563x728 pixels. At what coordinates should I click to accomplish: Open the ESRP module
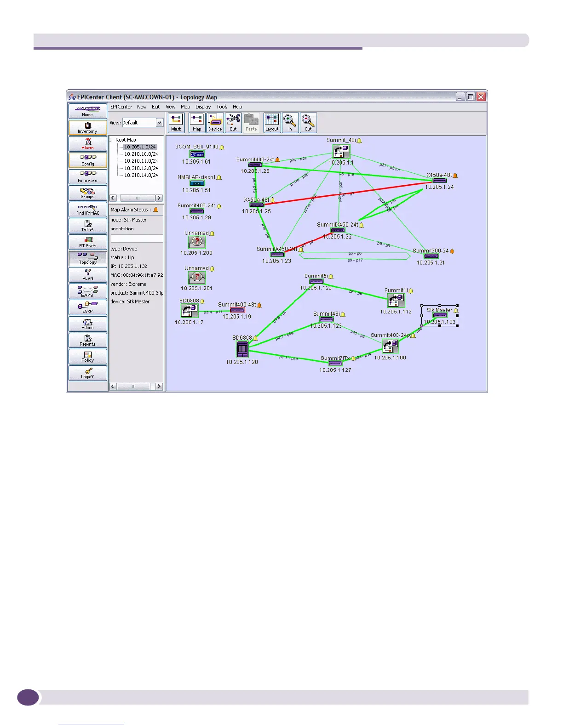coord(87,307)
